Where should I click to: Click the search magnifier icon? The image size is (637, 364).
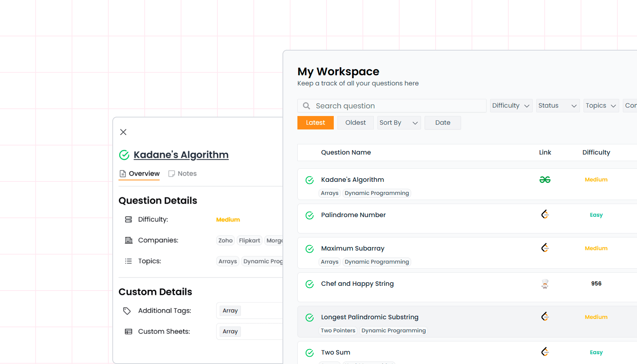coord(307,106)
